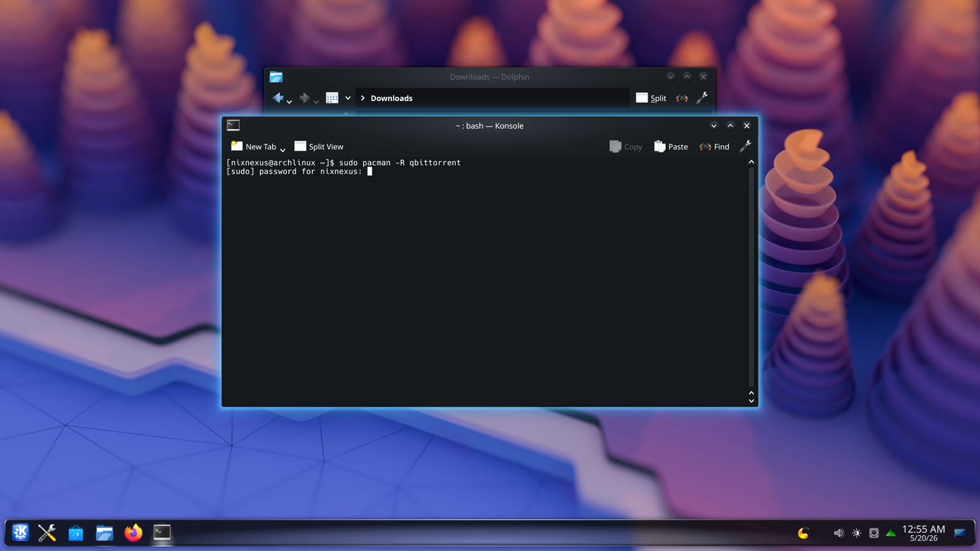Open KDE application launcher

(20, 533)
